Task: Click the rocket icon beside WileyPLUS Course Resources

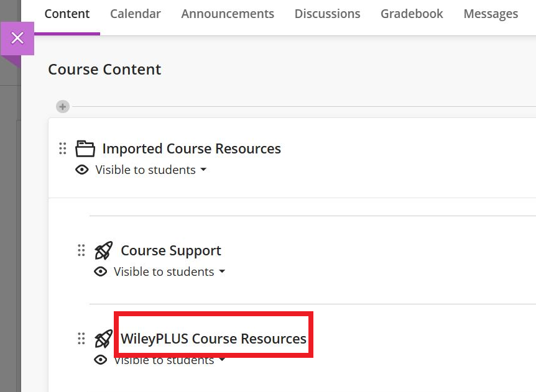Action: pyautogui.click(x=103, y=339)
